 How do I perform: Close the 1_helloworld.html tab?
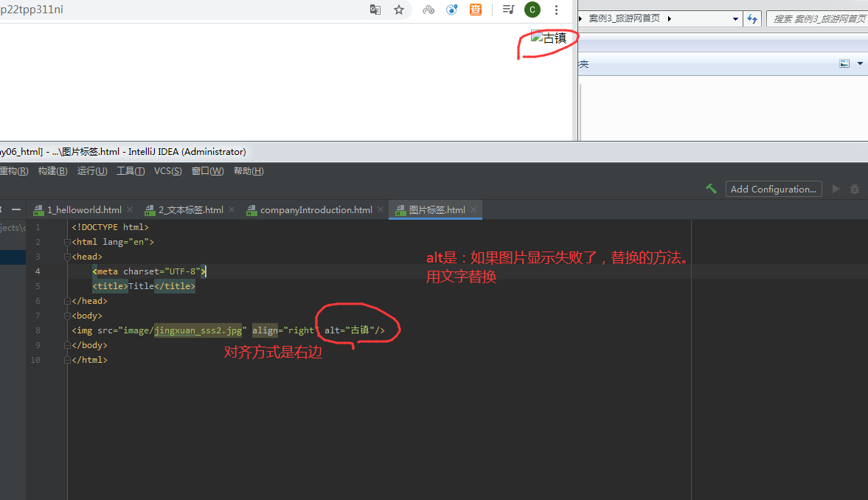[130, 210]
